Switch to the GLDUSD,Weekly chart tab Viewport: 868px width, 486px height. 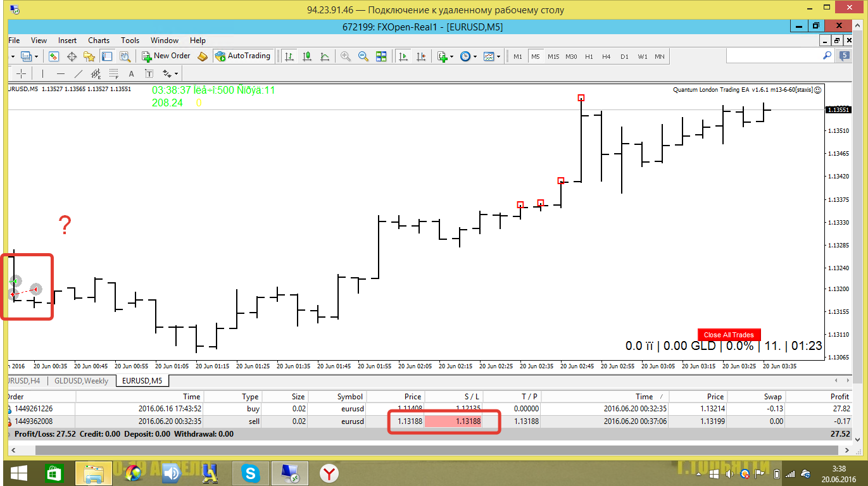[81, 381]
